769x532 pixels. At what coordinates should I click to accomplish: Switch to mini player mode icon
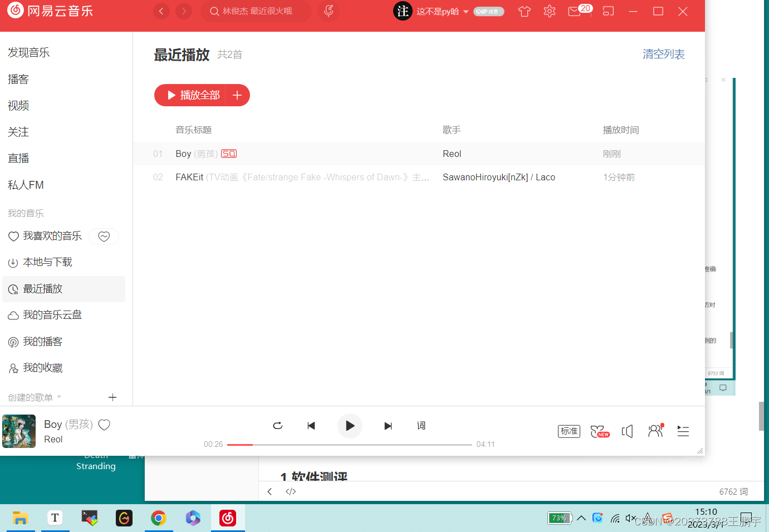click(608, 11)
